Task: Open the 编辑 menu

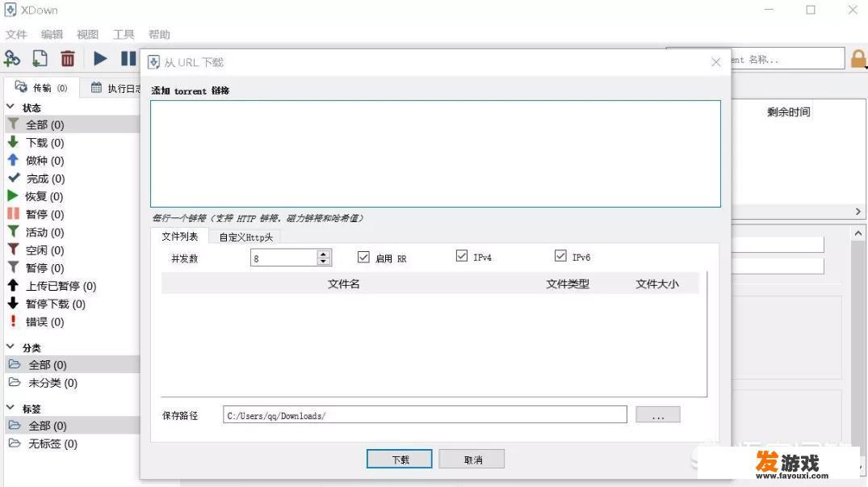Action: [52, 34]
